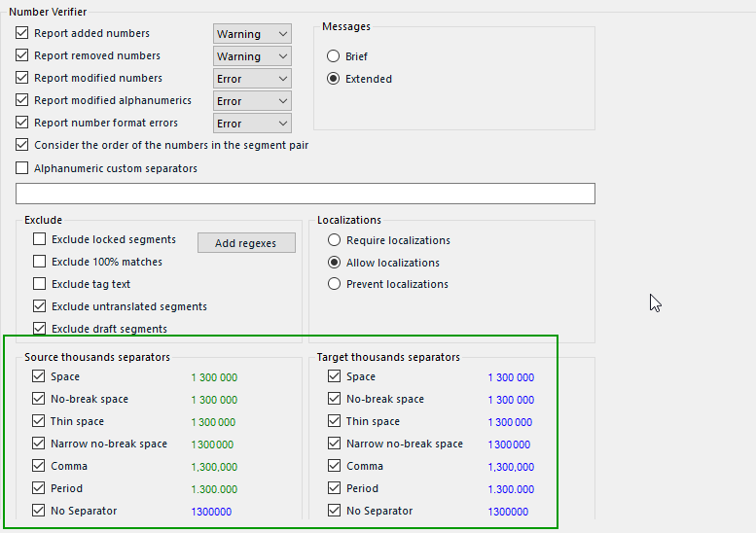Enable Alphanumeric custom separators checkbox
The width and height of the screenshot is (756, 533).
point(22,168)
